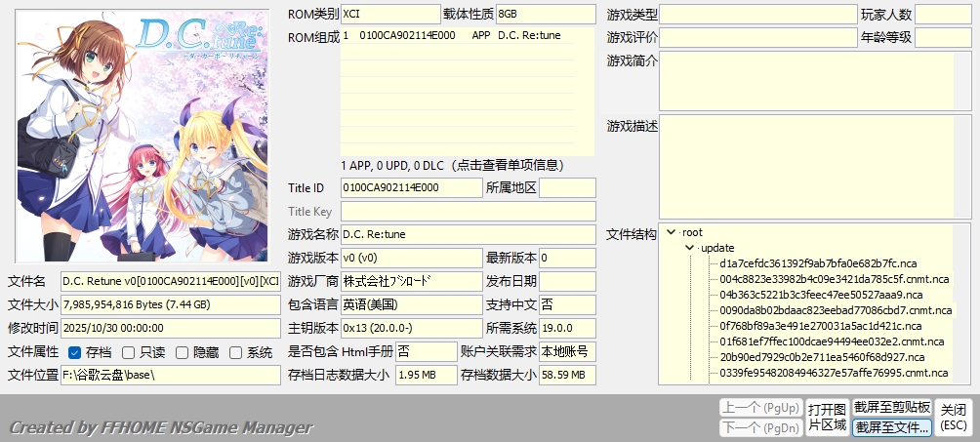
Task: Collapse the update folder tree node
Action: tap(690, 248)
